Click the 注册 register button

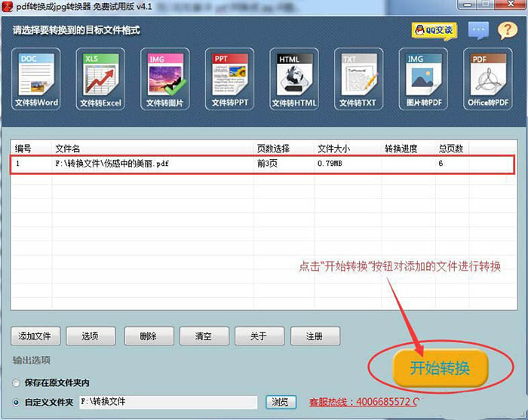[x=315, y=336]
